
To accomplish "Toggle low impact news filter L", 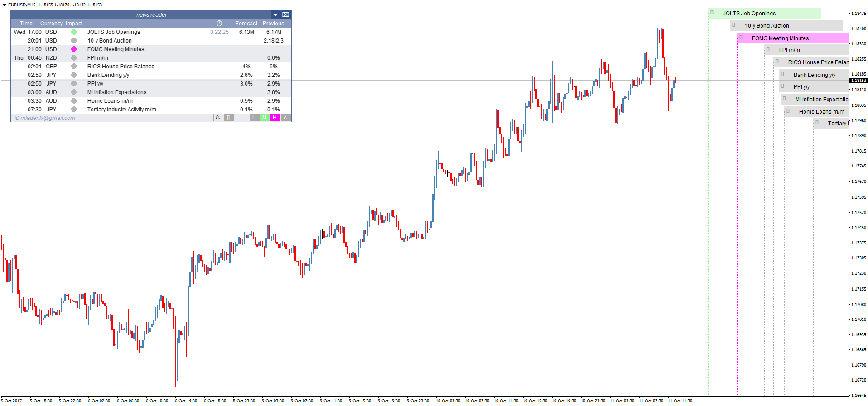I will [254, 118].
